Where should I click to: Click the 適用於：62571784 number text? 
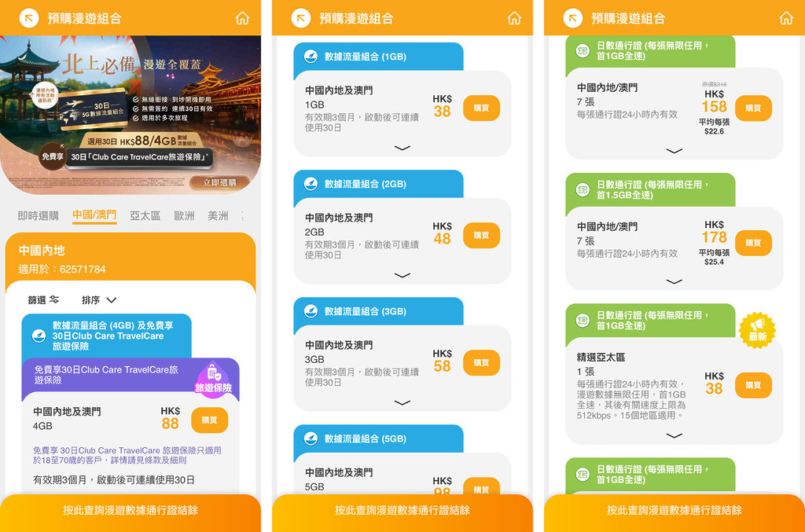62,270
